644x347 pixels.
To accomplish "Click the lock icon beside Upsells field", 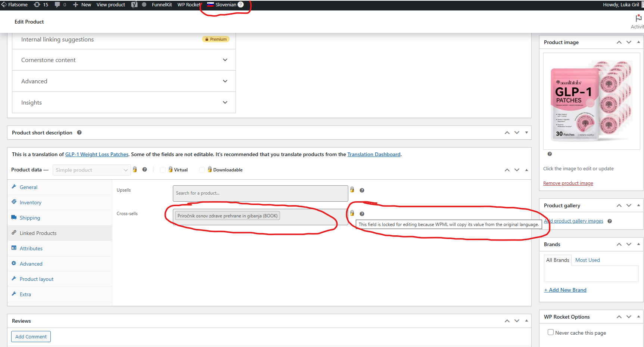I will 352,190.
